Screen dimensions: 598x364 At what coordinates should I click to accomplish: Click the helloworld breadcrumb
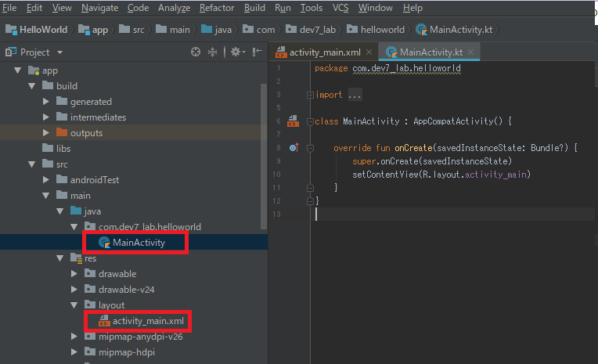click(x=376, y=30)
